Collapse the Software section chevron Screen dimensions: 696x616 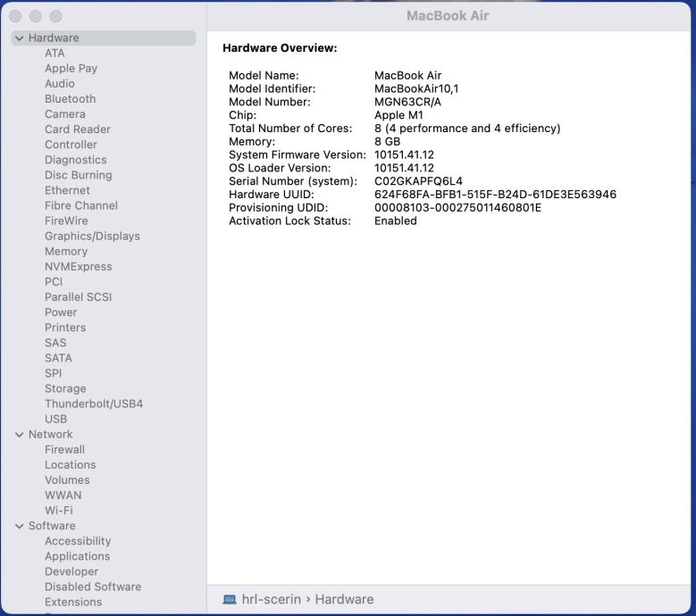pos(19,526)
